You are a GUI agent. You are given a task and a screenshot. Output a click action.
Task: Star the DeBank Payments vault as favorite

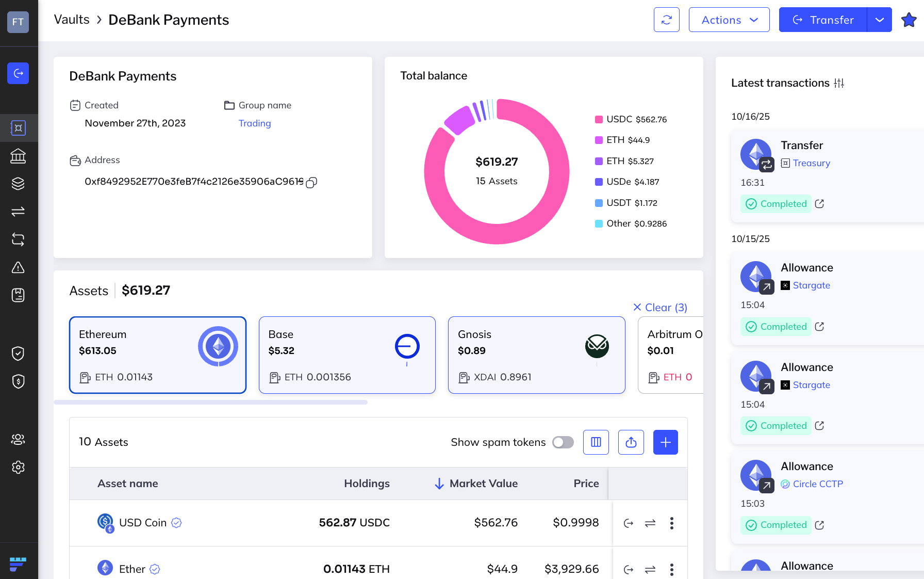909,20
